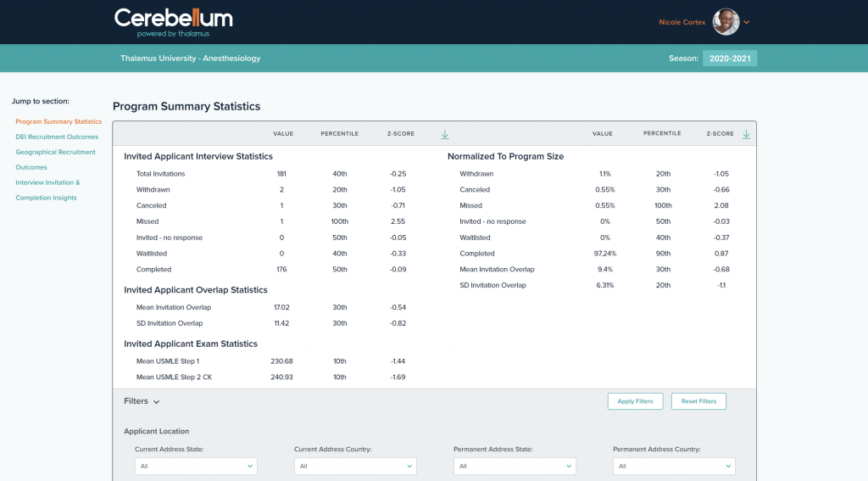Click the Z-SCORE column header on the left table
The image size is (868, 481).
click(x=400, y=134)
